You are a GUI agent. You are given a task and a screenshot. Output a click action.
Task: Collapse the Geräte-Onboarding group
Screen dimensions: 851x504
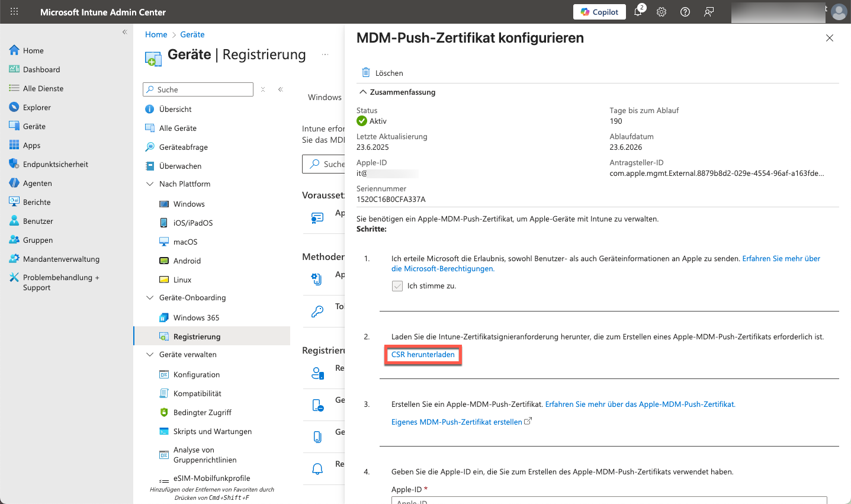[x=150, y=298]
